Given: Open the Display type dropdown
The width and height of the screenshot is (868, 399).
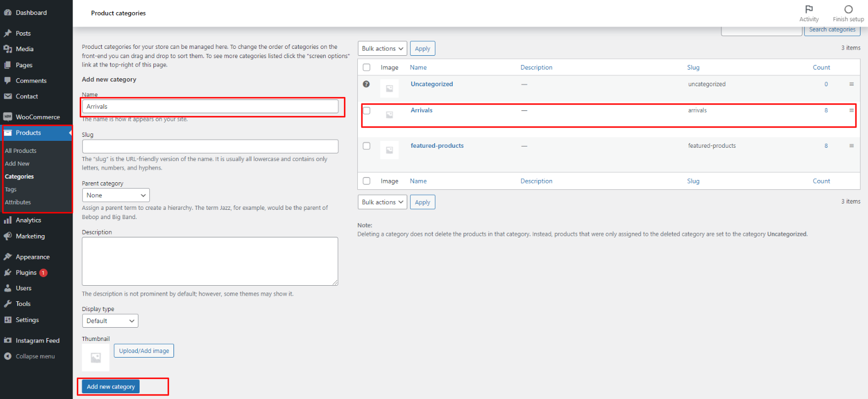Looking at the screenshot, I should [x=110, y=321].
